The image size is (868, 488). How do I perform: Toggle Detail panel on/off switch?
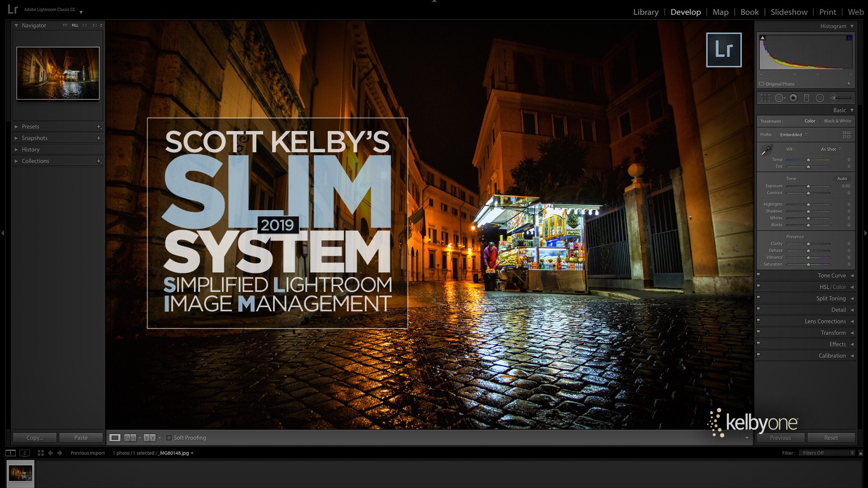pyautogui.click(x=759, y=310)
